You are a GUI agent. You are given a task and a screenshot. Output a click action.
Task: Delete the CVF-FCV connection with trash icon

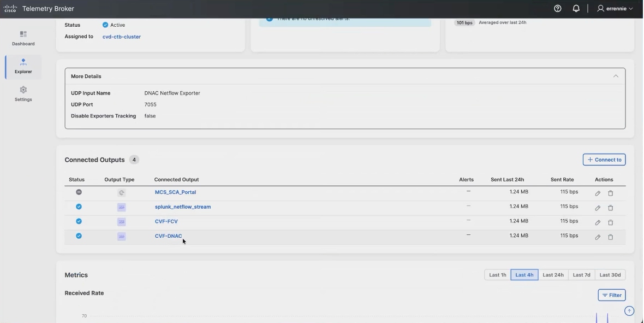610,222
